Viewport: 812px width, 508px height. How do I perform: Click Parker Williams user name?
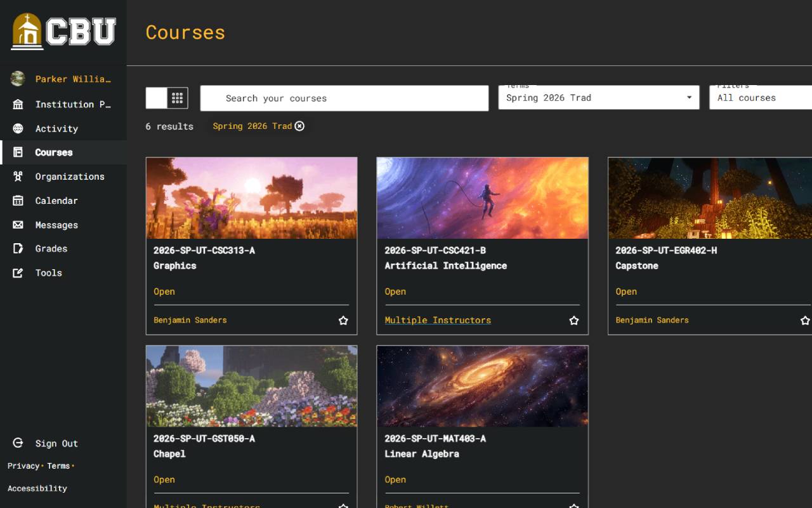(73, 79)
